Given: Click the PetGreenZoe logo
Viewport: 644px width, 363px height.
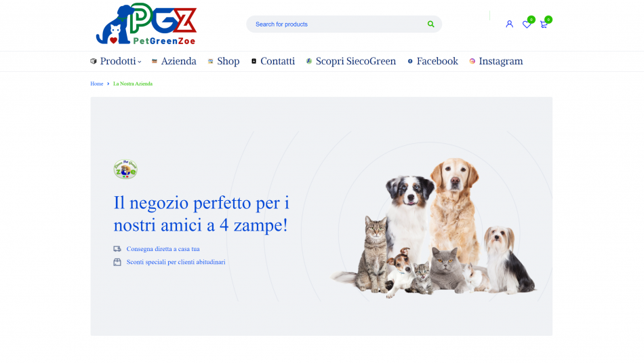Looking at the screenshot, I should 146,24.
